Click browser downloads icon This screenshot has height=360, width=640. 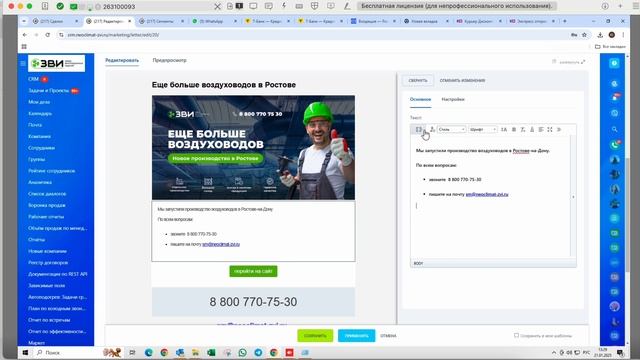(600, 35)
